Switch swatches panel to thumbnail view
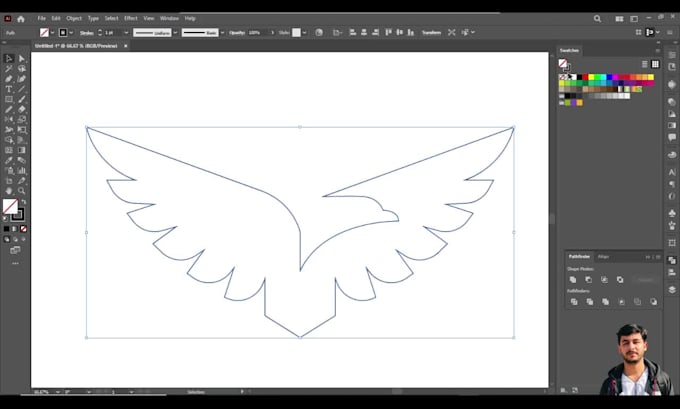This screenshot has height=409, width=680. coord(654,63)
